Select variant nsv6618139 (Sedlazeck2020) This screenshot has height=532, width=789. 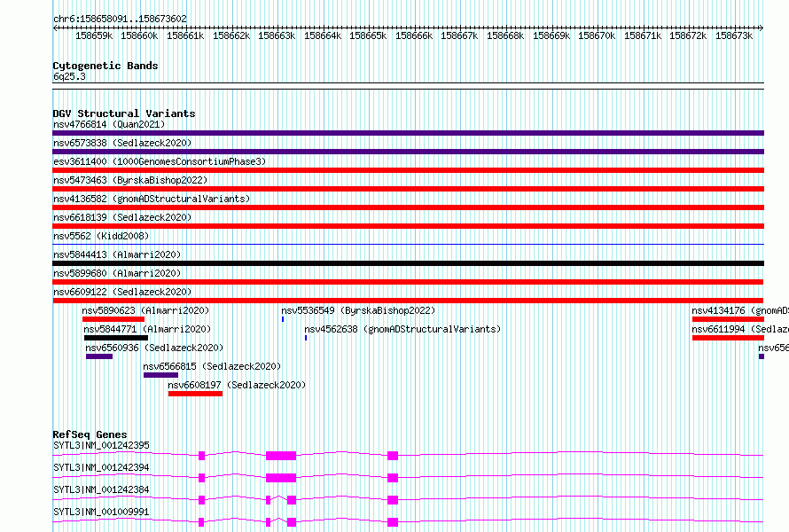coord(408,226)
